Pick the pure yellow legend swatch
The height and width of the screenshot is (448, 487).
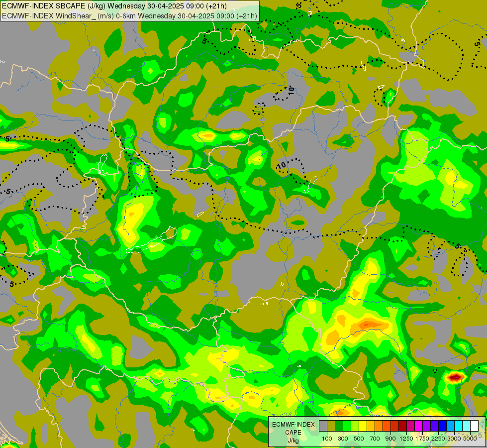point(363,426)
